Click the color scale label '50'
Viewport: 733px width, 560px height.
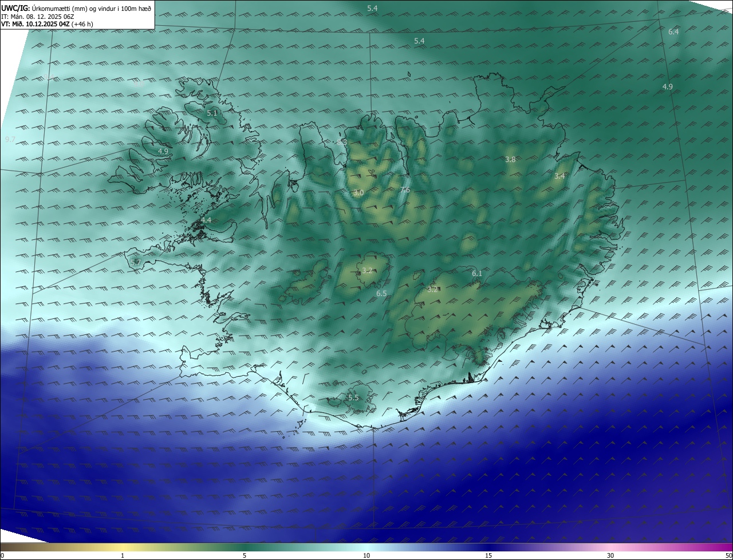click(x=728, y=555)
